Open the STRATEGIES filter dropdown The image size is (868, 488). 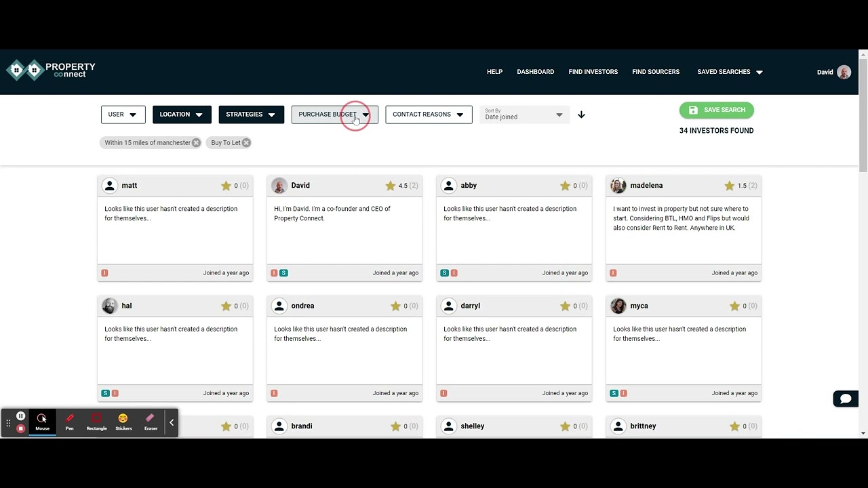pos(251,115)
